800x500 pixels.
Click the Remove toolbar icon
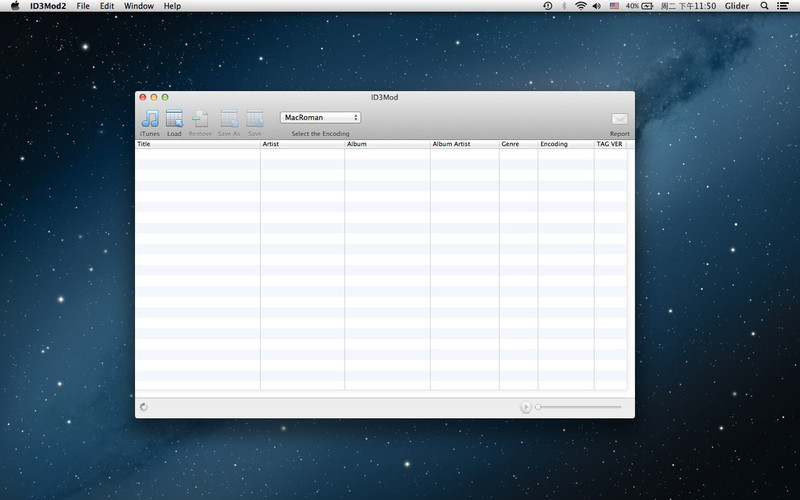tap(200, 119)
